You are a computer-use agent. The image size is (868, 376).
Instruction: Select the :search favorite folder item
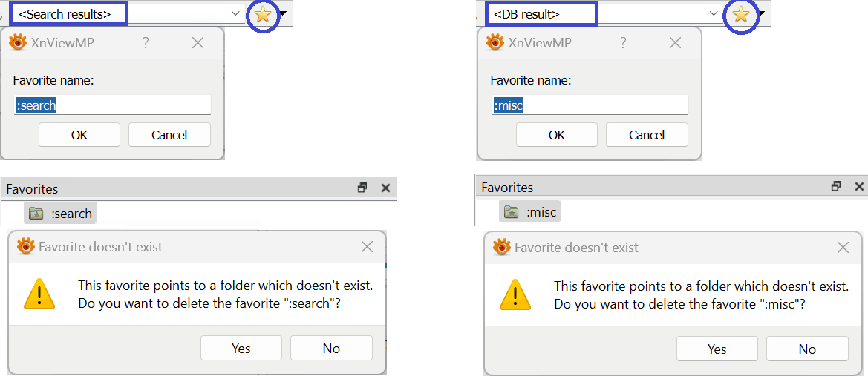[x=61, y=214]
